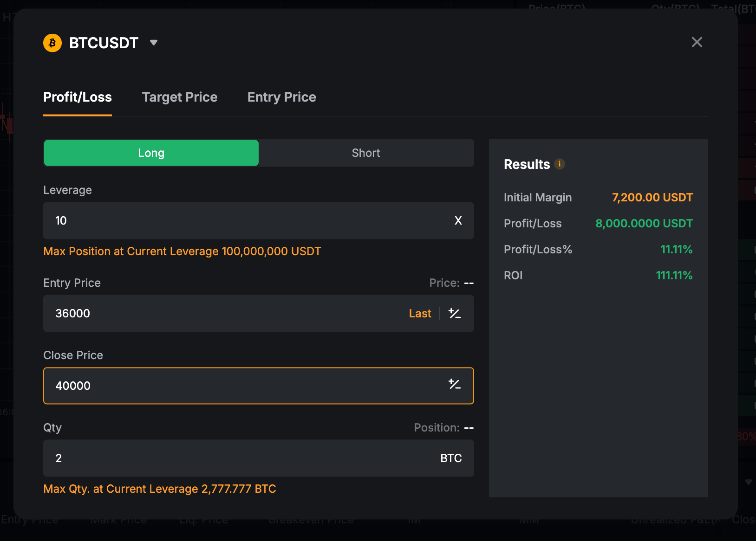The image size is (756, 541).
Task: Click the Bitcoin coin icon
Action: 52,43
